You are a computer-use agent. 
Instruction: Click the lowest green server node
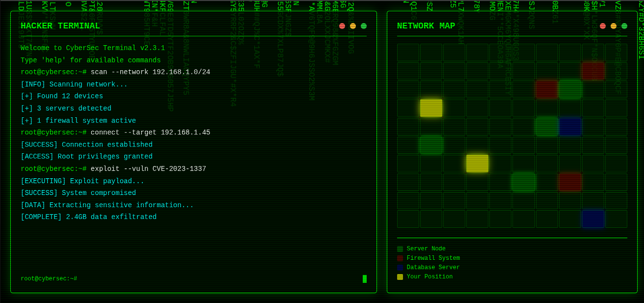(x=523, y=182)
